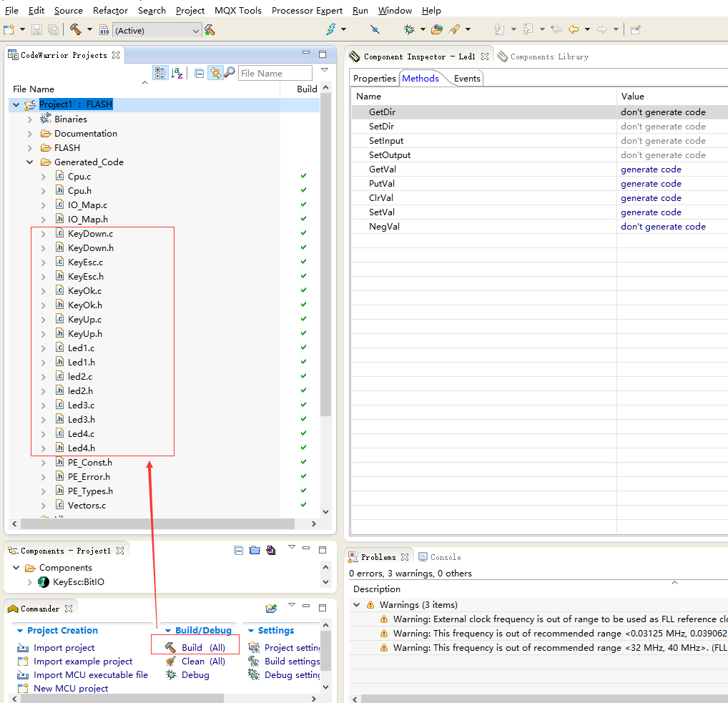728x703 pixels.
Task: Click the Last Edit Location arrow icon
Action: click(556, 30)
